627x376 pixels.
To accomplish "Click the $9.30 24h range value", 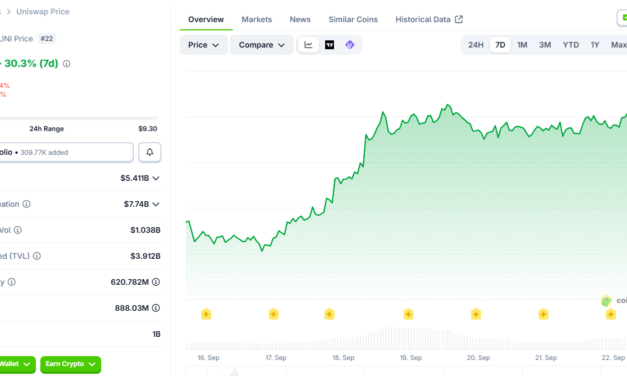I will 148,129.
